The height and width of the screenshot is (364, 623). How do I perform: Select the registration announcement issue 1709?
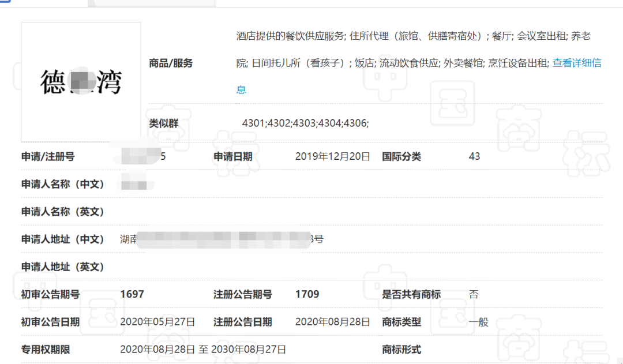pos(307,294)
